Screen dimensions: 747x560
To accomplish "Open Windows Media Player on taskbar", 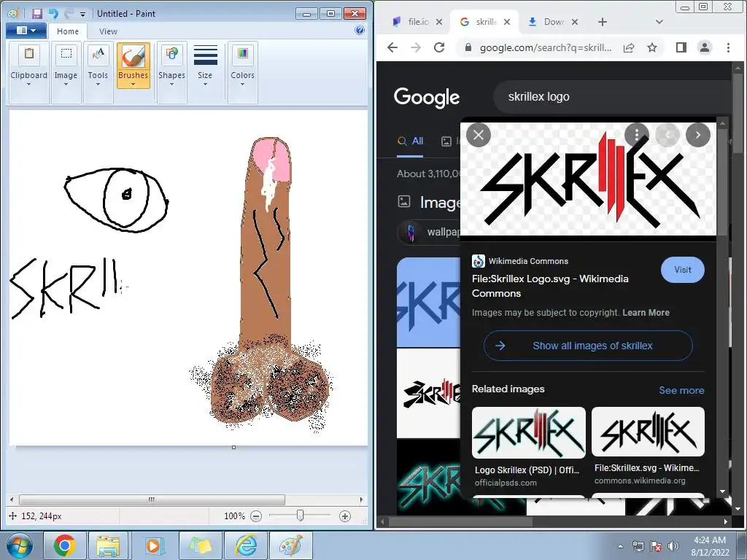I will [153, 545].
